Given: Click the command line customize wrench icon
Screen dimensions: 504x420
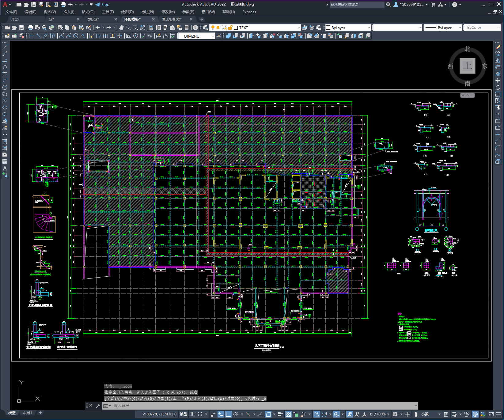Looking at the screenshot, I should (98, 406).
